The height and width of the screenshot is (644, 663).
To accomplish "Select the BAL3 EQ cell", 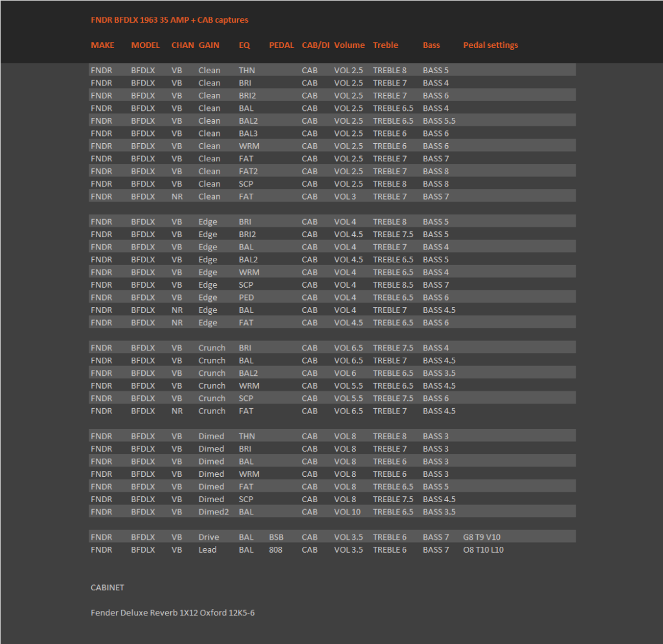I will (x=248, y=133).
